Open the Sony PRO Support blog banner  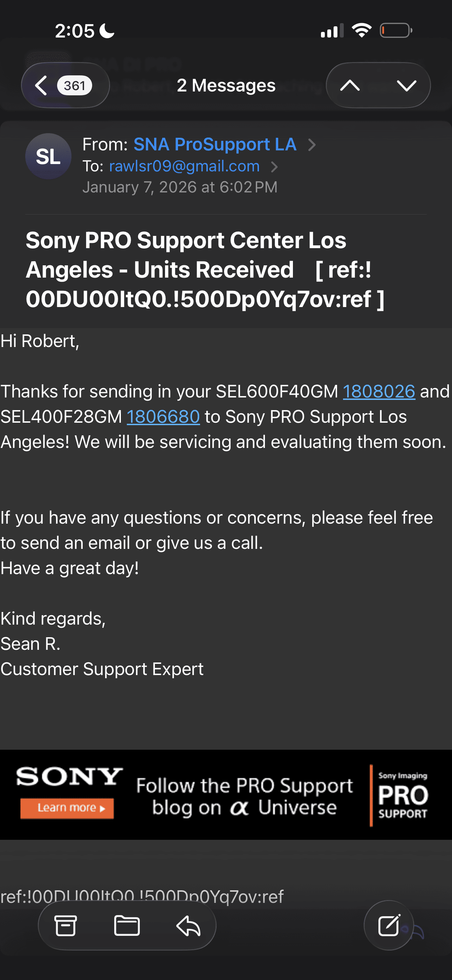244,796
